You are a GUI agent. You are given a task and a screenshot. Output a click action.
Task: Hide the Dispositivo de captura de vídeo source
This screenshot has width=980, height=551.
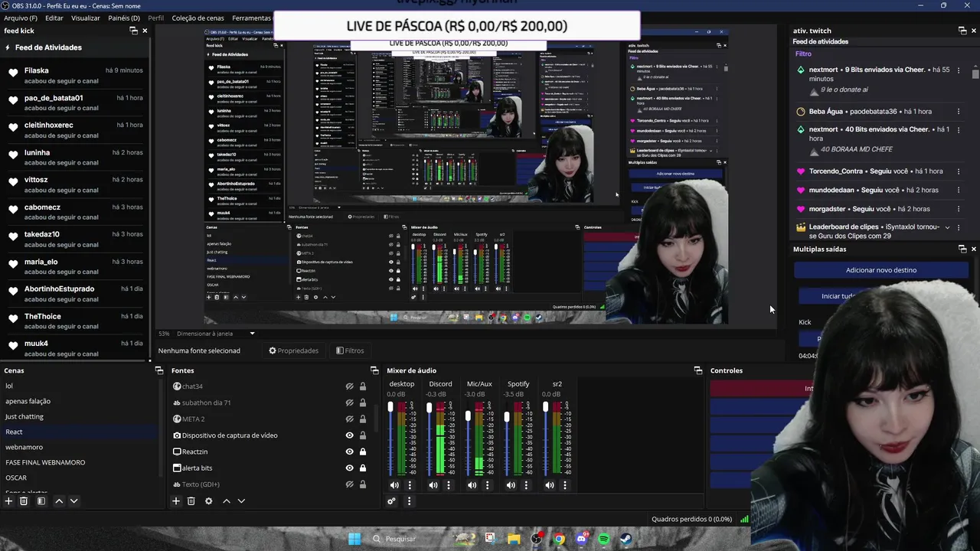click(x=349, y=435)
